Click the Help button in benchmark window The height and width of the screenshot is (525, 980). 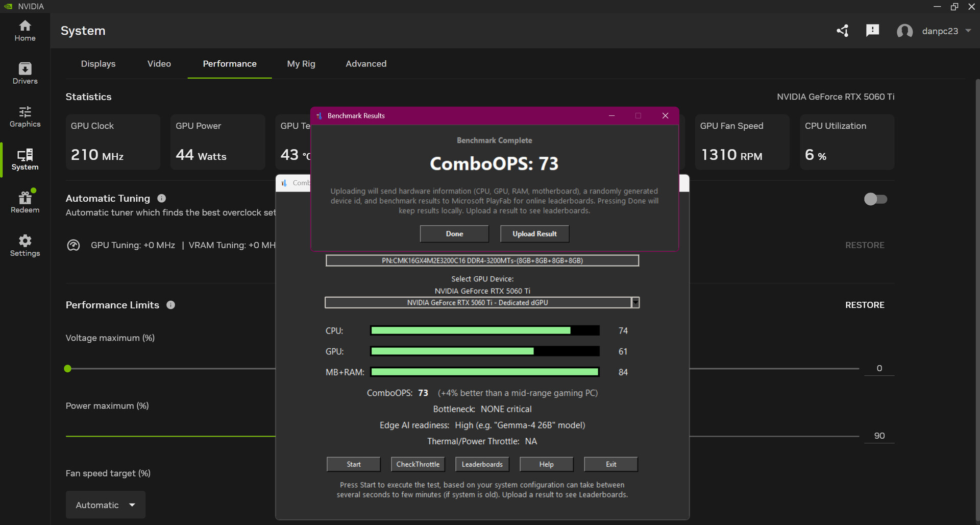[x=547, y=464]
